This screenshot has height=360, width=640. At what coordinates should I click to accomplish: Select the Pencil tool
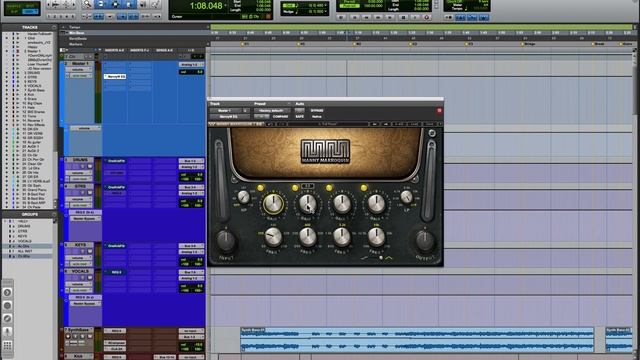pos(156,4)
